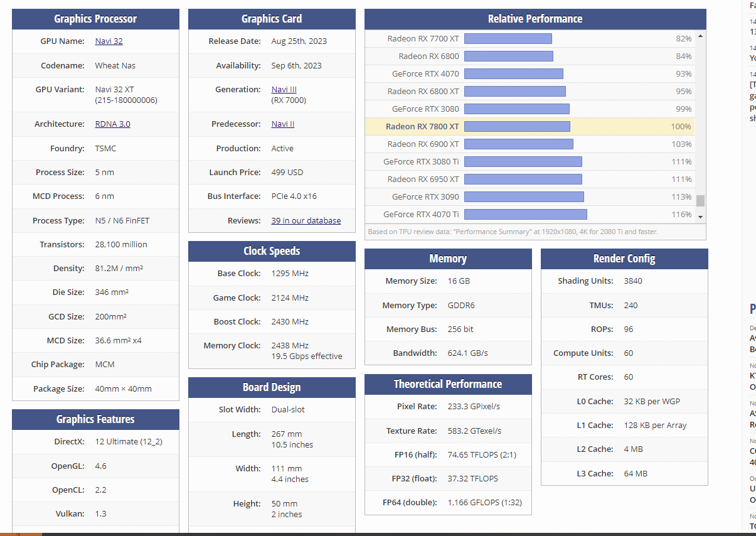Click the Radeon RX 7700 XT performance bar
Screen dimensions: 756x536
coord(508,39)
